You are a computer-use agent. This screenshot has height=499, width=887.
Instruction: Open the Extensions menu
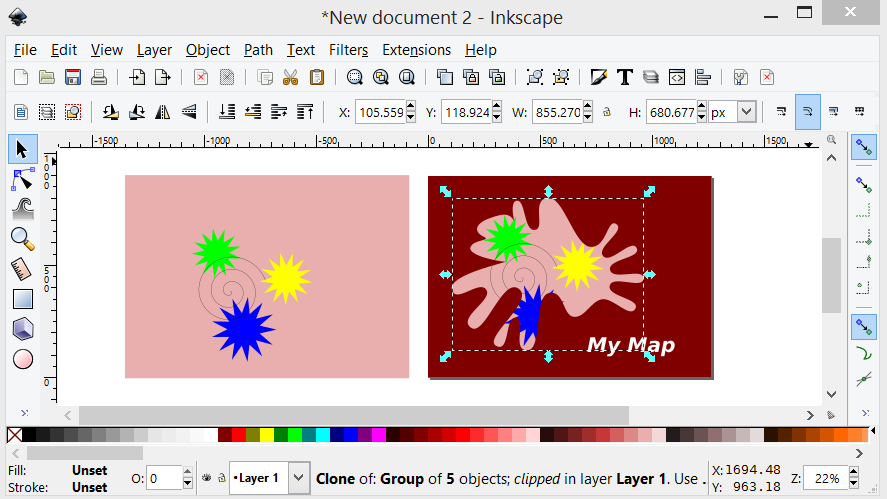pos(416,50)
